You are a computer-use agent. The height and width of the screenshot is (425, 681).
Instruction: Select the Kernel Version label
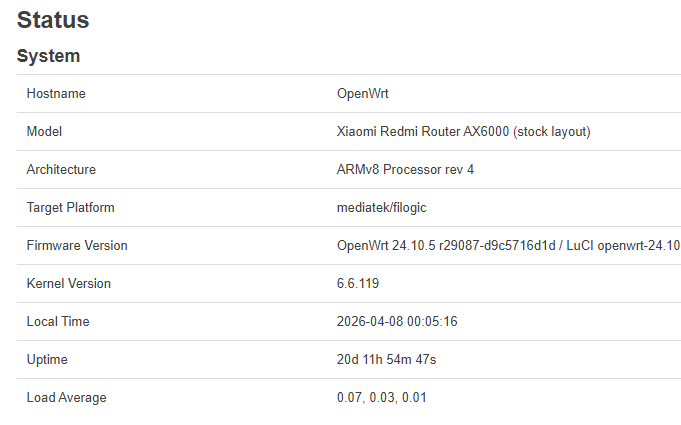[x=69, y=283]
